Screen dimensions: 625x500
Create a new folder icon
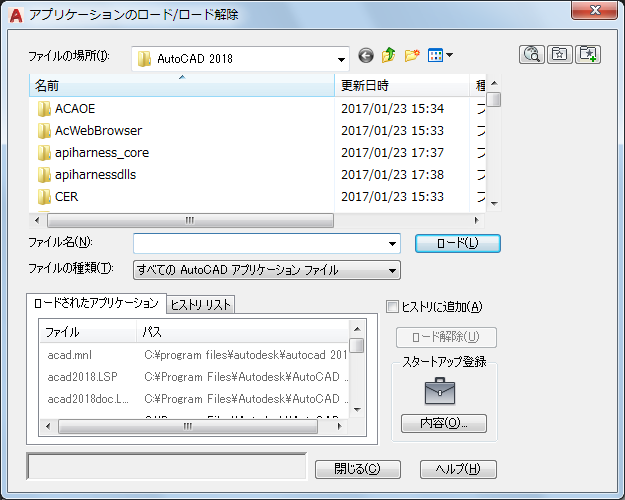coord(412,55)
